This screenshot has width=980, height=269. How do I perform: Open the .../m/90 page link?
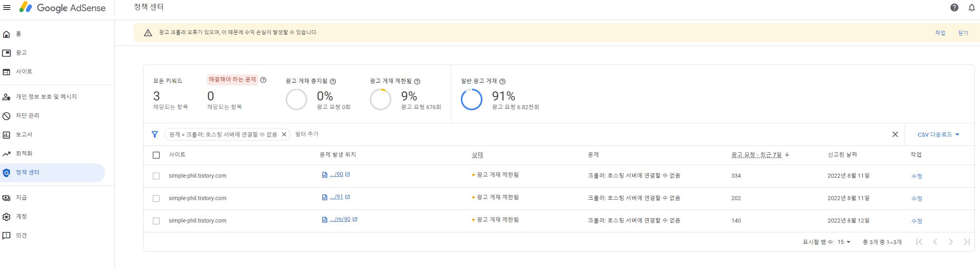340,219
